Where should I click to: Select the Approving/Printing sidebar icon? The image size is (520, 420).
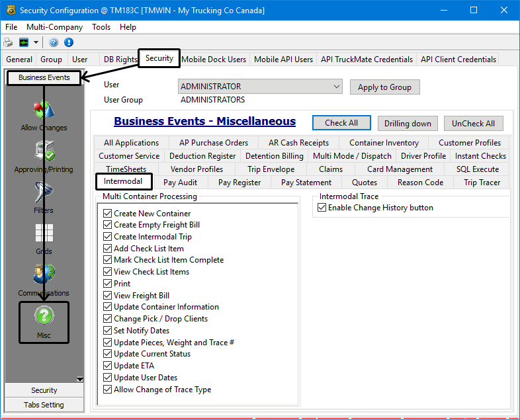[44, 152]
